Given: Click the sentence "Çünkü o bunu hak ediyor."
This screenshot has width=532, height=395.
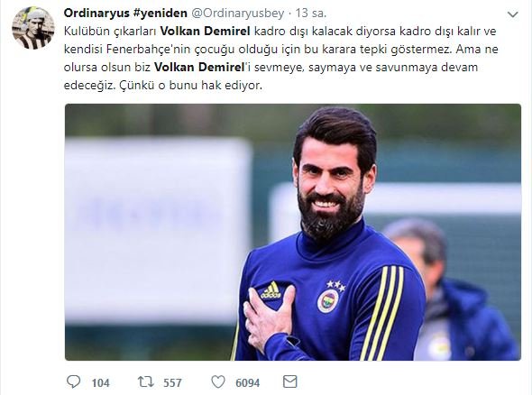Looking at the screenshot, I should click(x=191, y=85).
